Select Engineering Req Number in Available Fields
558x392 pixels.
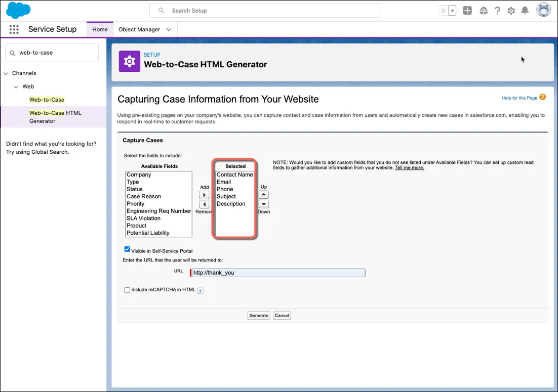coord(158,211)
